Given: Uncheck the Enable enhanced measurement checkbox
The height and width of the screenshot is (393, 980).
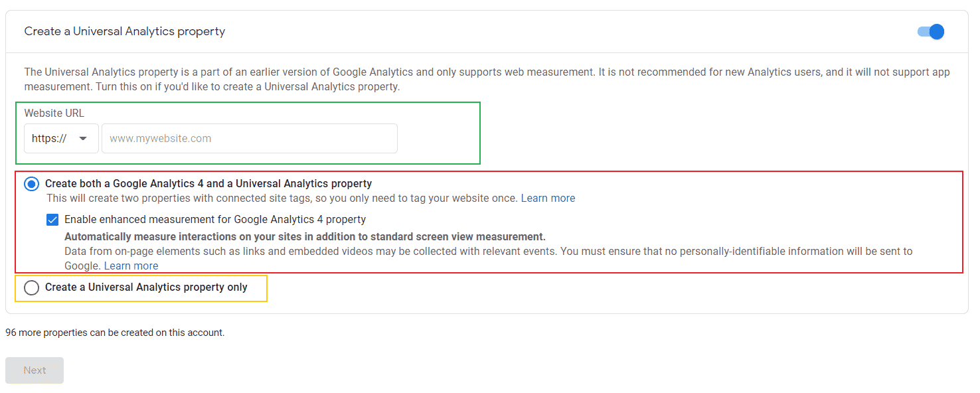Looking at the screenshot, I should [52, 220].
